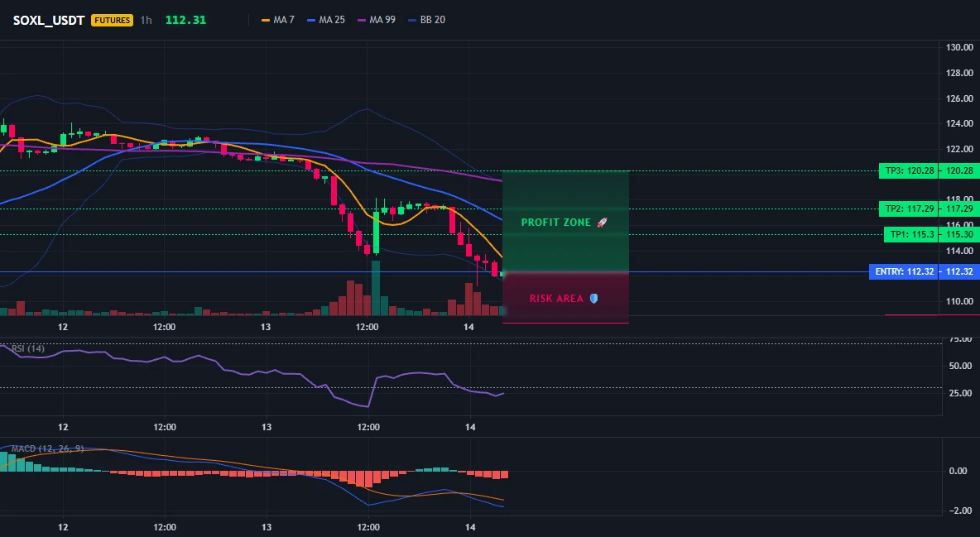Click the 50.00 RSI axis label
This screenshot has width=980, height=537.
click(960, 366)
